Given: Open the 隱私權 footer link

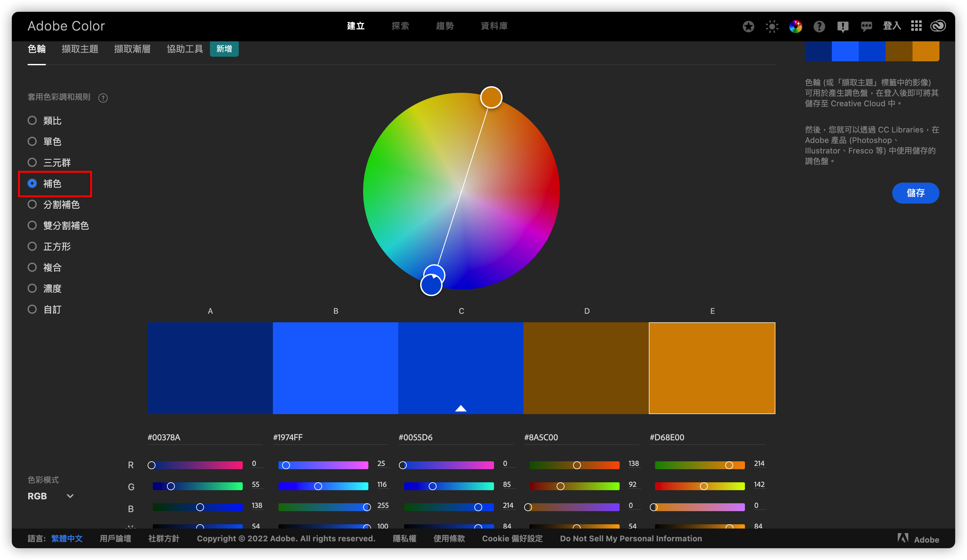Looking at the screenshot, I should pyautogui.click(x=404, y=538).
